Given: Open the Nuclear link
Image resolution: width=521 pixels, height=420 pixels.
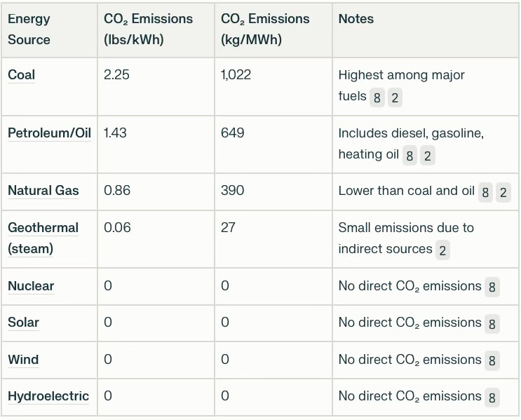Looking at the screenshot, I should [x=31, y=286].
